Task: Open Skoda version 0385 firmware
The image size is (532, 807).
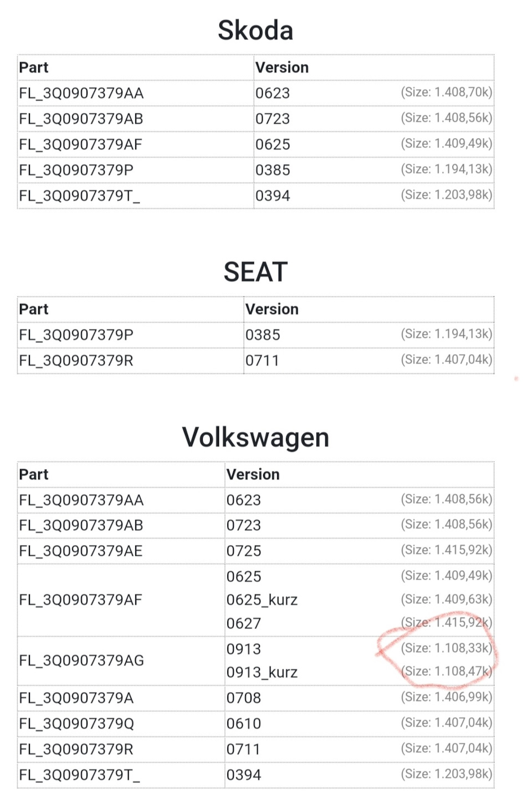Action: [x=273, y=170]
